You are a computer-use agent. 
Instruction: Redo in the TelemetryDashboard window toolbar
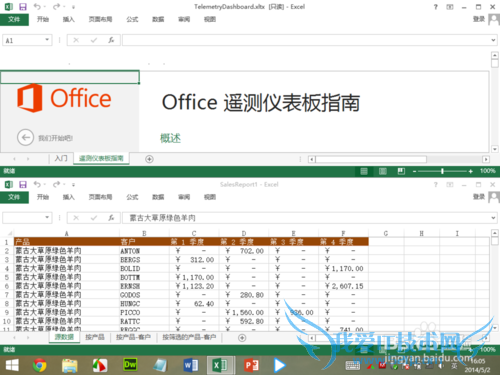(56, 7)
